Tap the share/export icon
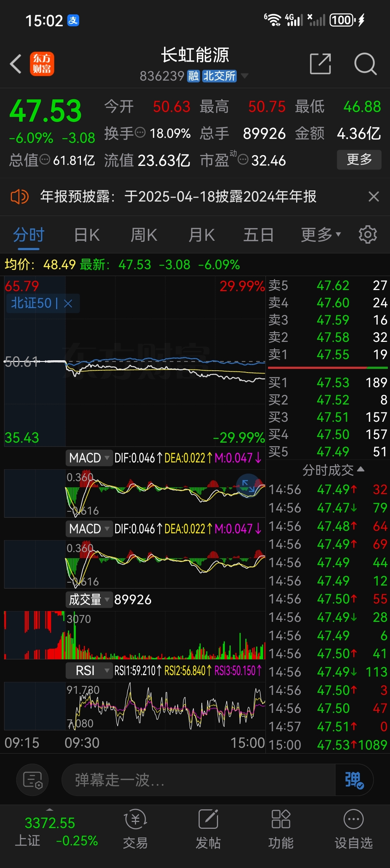Viewport: 390px width, 868px height. (x=320, y=64)
